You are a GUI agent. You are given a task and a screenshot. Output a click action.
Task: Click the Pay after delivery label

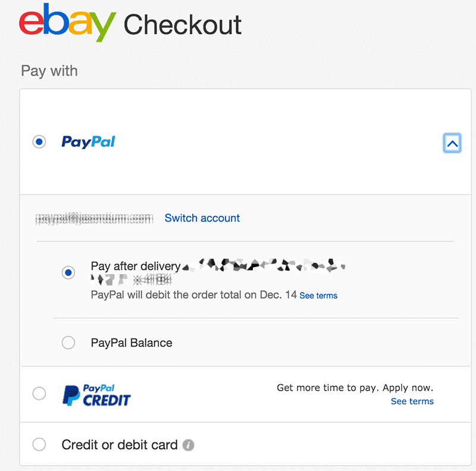[136, 266]
